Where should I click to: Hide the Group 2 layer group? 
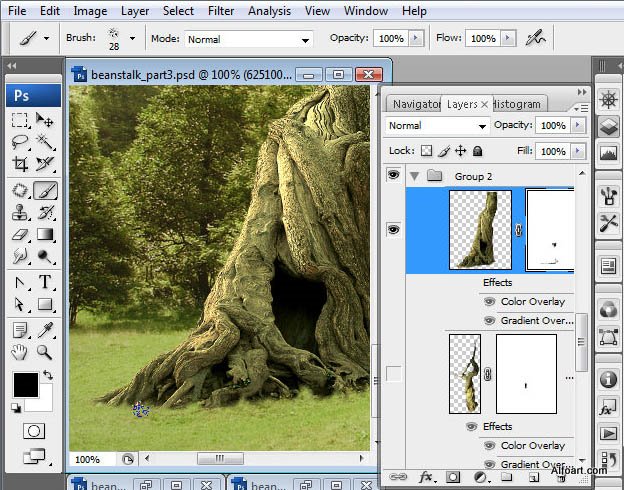(x=393, y=175)
